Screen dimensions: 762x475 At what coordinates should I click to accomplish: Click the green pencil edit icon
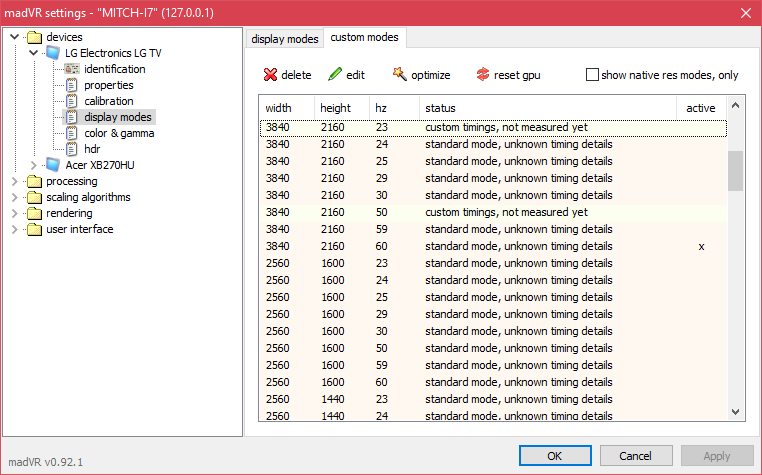(x=335, y=74)
